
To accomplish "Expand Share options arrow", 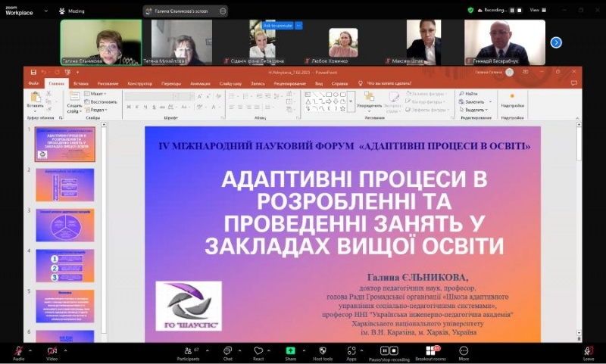I will 304,350.
